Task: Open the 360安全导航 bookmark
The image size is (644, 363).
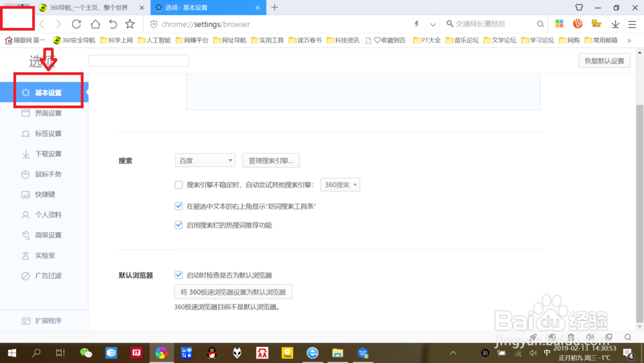Action: (74, 40)
